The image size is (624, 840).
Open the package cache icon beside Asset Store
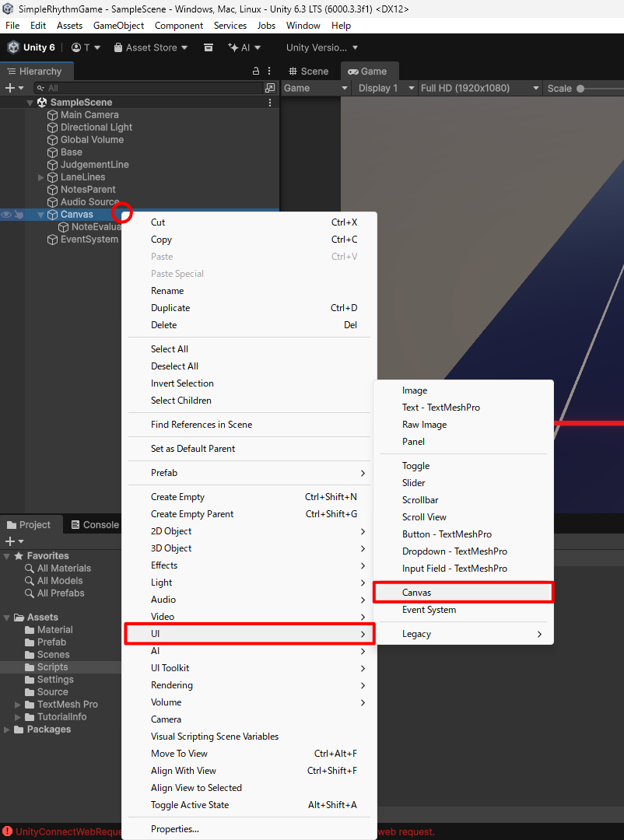click(209, 47)
